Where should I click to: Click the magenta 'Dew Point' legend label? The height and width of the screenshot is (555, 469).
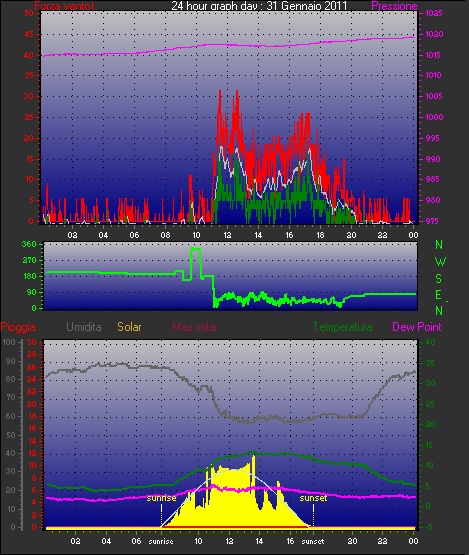coord(417,326)
